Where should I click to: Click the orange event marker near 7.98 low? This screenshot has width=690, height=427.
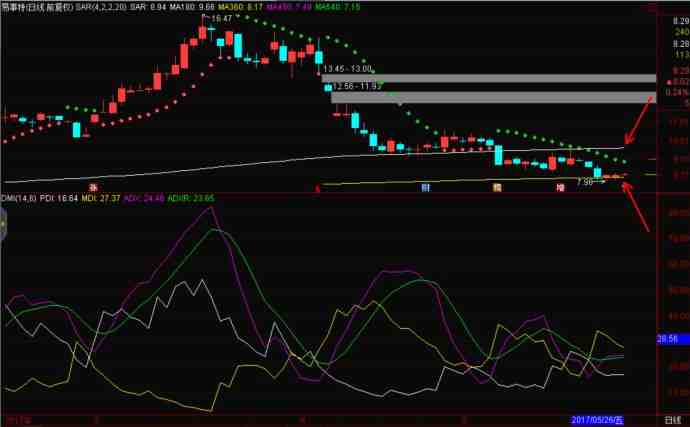[x=497, y=188]
